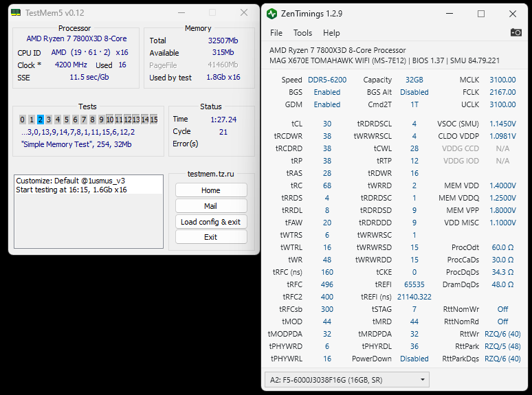Select test number 7 box
The height and width of the screenshot is (395, 532).
[84, 120]
